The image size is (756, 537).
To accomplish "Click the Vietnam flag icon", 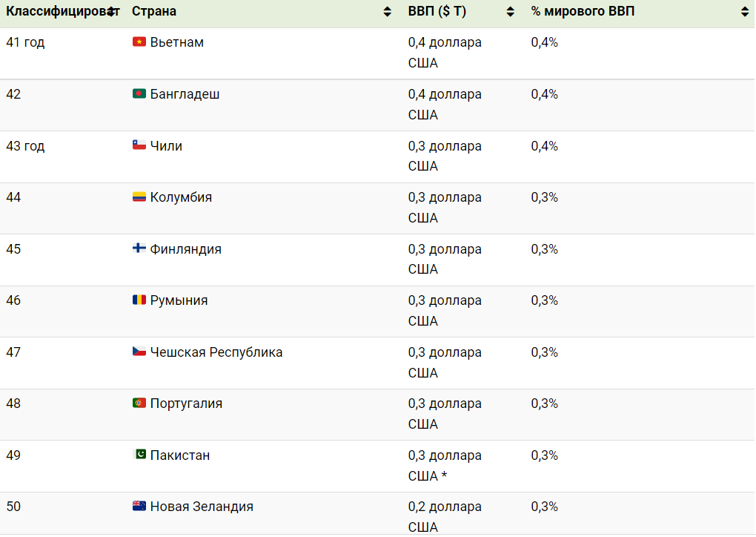I will (139, 42).
